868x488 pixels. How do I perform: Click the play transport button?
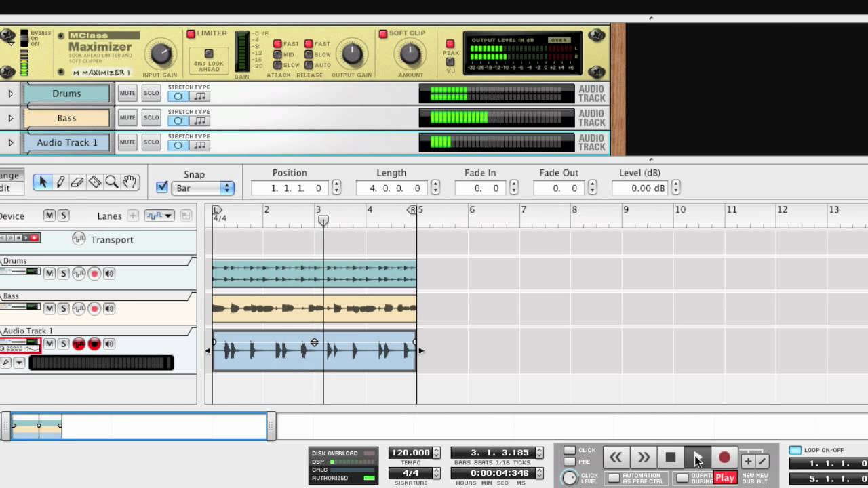pyautogui.click(x=697, y=458)
